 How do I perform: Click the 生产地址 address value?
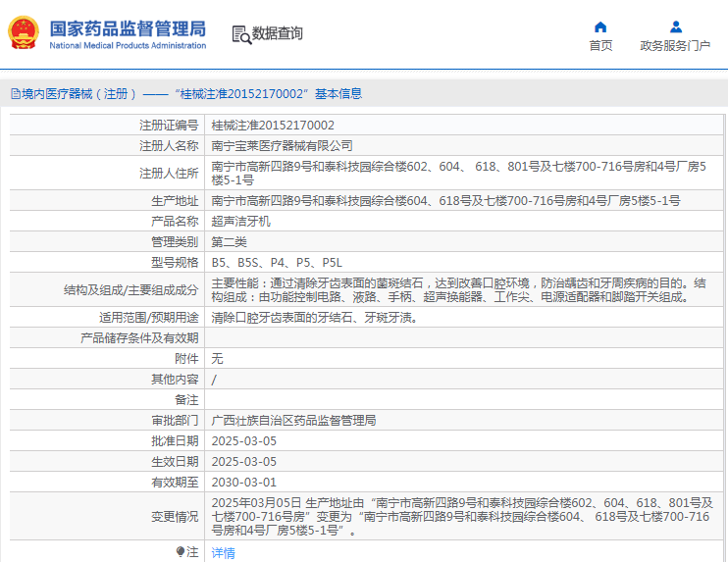[x=445, y=200]
